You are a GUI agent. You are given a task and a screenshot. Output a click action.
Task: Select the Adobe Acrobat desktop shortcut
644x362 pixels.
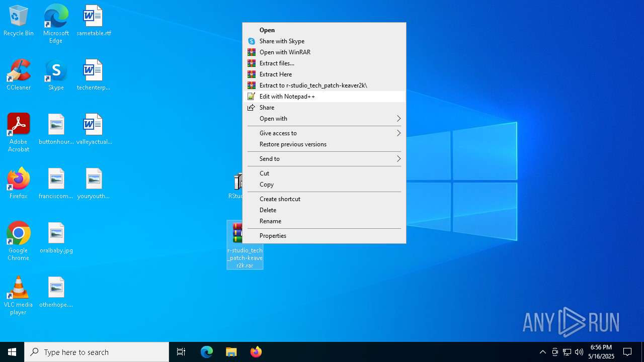(x=19, y=133)
